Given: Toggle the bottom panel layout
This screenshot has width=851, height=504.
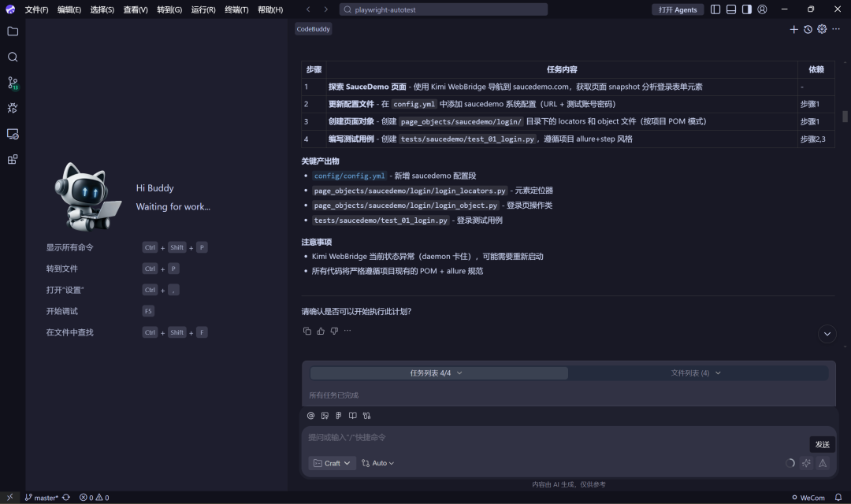Looking at the screenshot, I should click(x=731, y=9).
